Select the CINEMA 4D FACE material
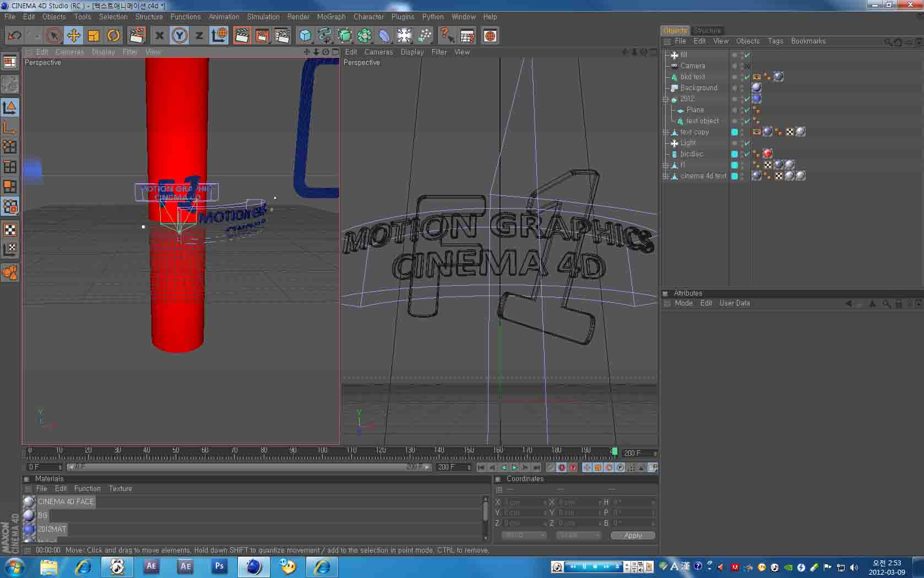924x578 pixels. point(66,501)
